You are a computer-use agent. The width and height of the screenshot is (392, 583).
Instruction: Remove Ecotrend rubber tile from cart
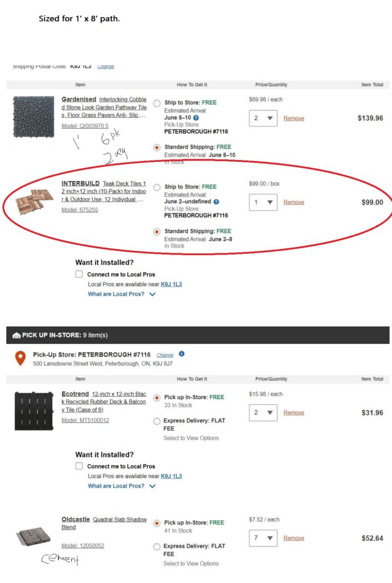[x=294, y=413]
